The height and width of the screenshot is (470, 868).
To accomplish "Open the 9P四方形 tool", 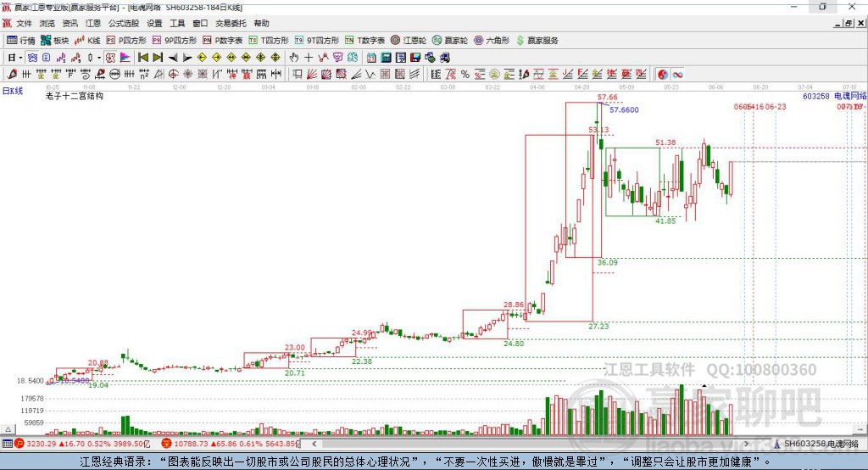I will coord(175,41).
